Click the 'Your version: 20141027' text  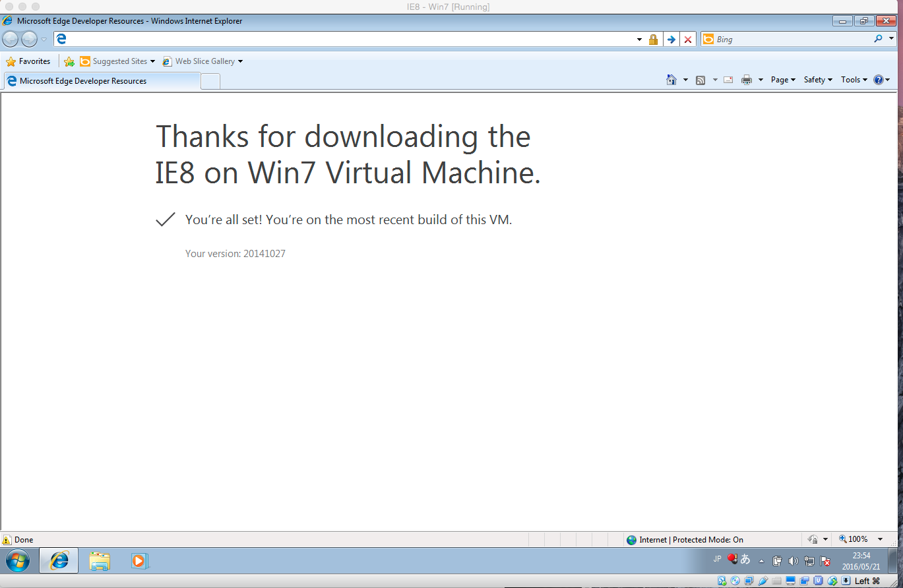coord(235,253)
